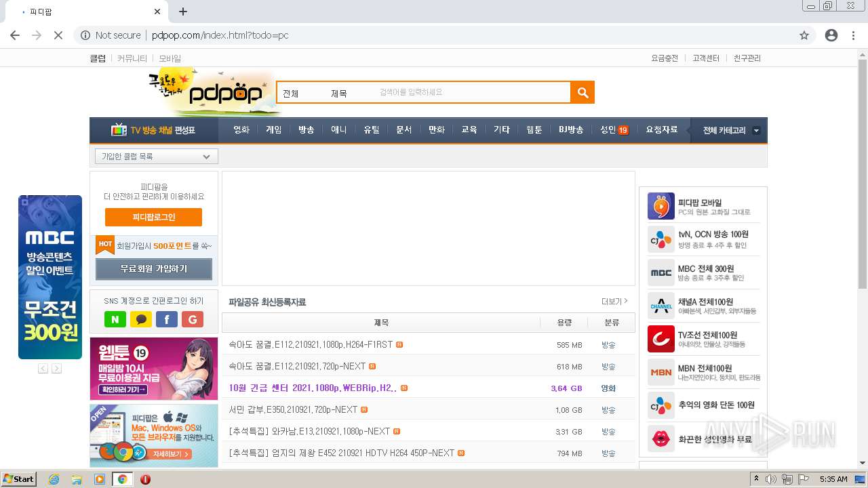Open 제목 search field selector
This screenshot has width=868, height=488.
tap(339, 94)
